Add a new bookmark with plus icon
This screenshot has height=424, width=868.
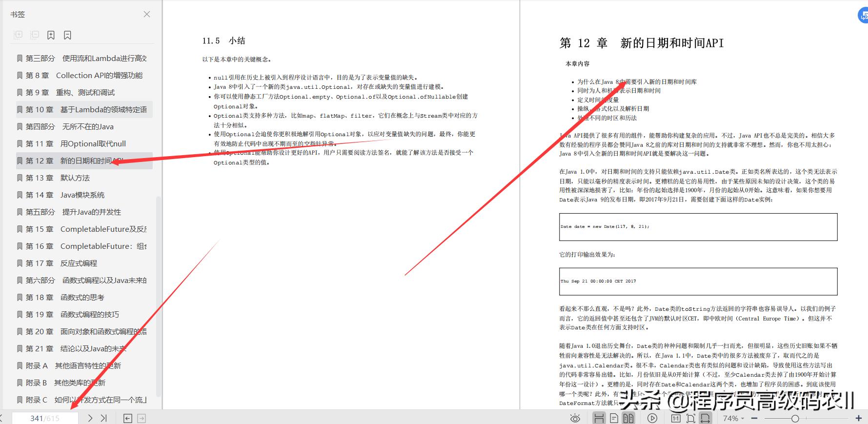[51, 35]
